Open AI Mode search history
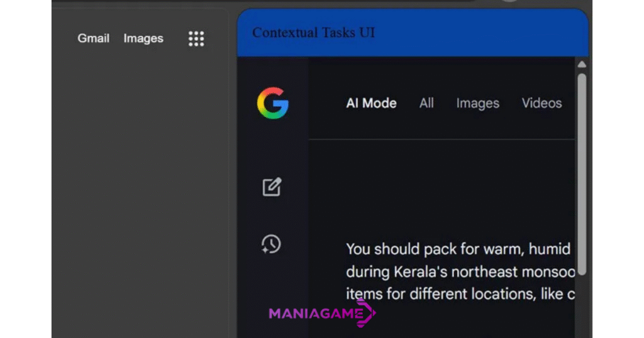 (271, 244)
